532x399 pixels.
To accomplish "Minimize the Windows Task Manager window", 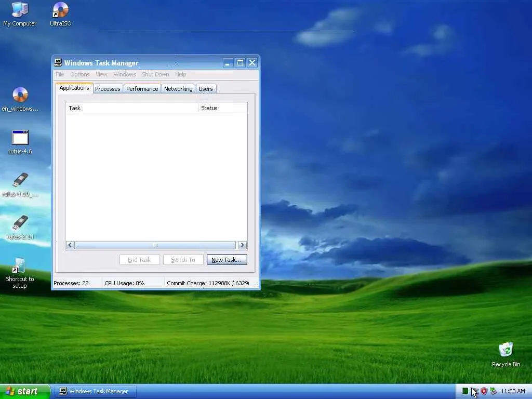I will pos(228,62).
